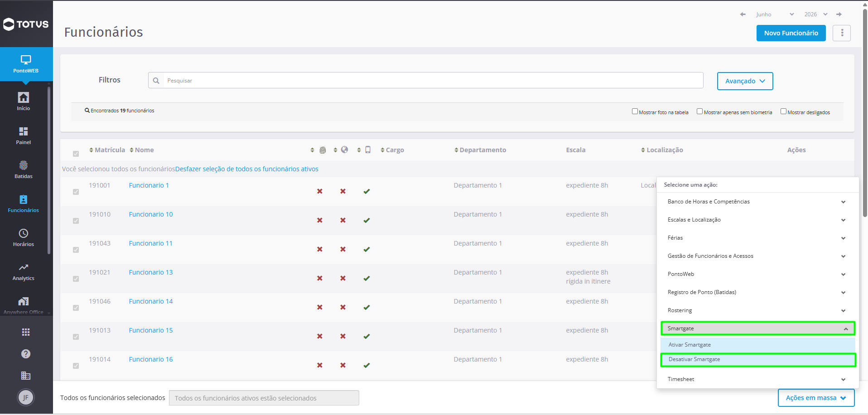Viewport: 868px width, 415px height.
Task: Open the apps grid icon in sidebar
Action: coord(26,332)
